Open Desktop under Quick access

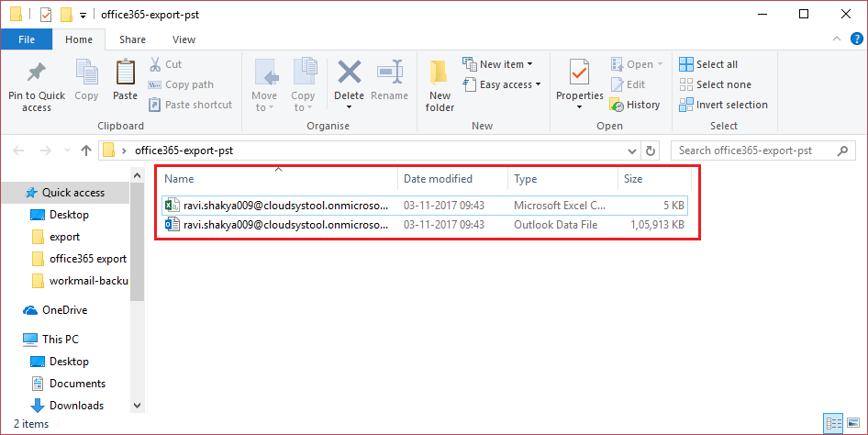tap(69, 215)
